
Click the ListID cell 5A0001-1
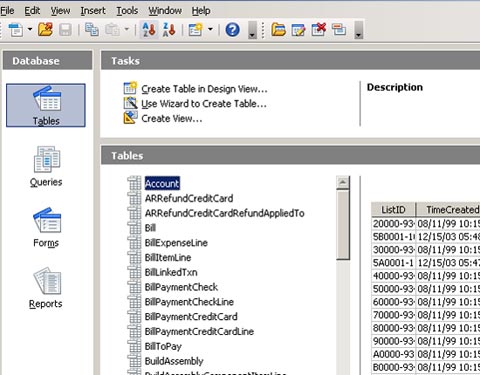click(x=393, y=263)
